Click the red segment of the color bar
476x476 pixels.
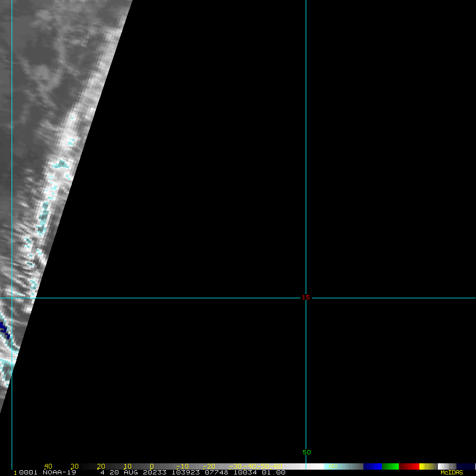(x=409, y=466)
